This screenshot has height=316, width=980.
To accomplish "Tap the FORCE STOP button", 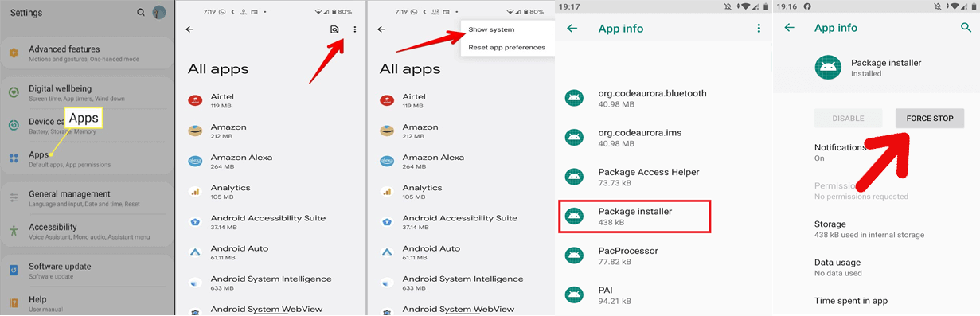I will [930, 118].
